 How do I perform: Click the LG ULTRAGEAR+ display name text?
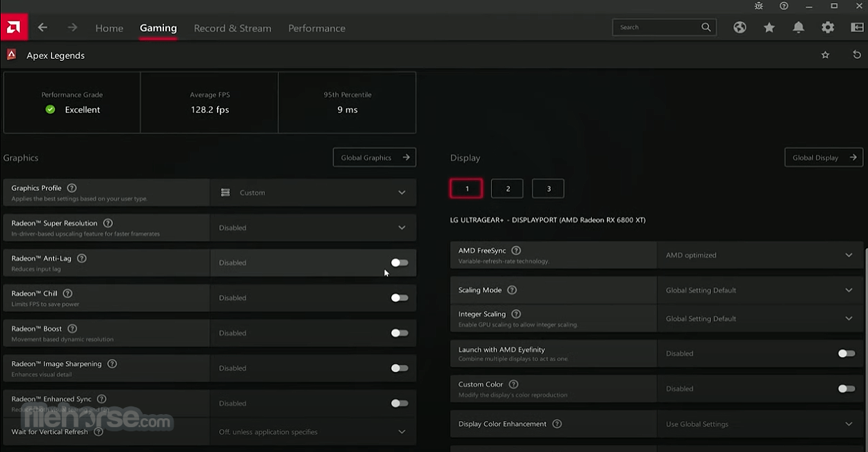pyautogui.click(x=548, y=220)
